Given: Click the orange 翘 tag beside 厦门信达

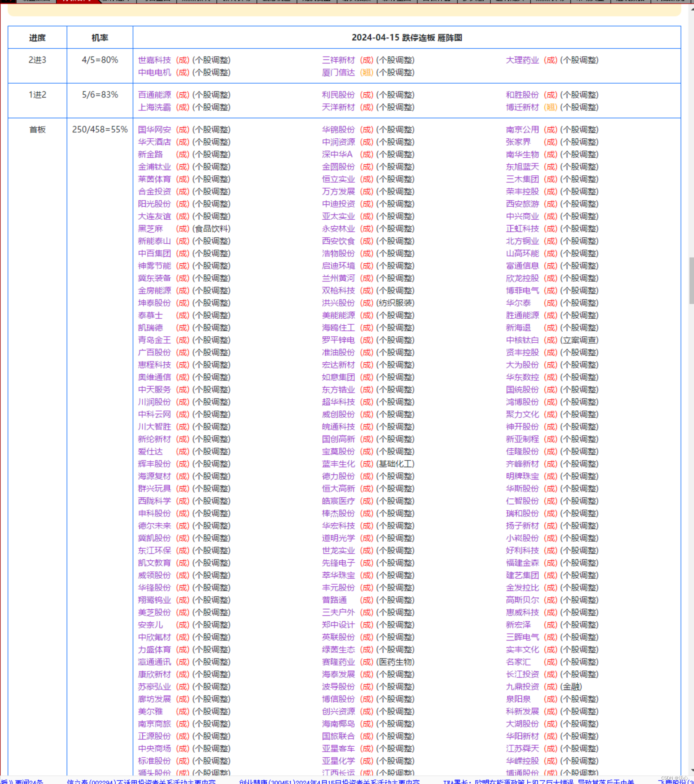Looking at the screenshot, I should click(366, 73).
